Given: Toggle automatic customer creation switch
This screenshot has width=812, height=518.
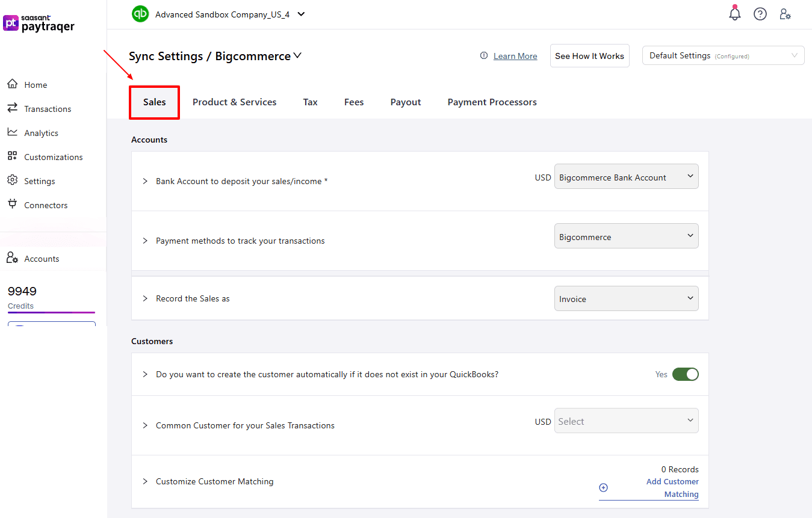Looking at the screenshot, I should point(686,374).
